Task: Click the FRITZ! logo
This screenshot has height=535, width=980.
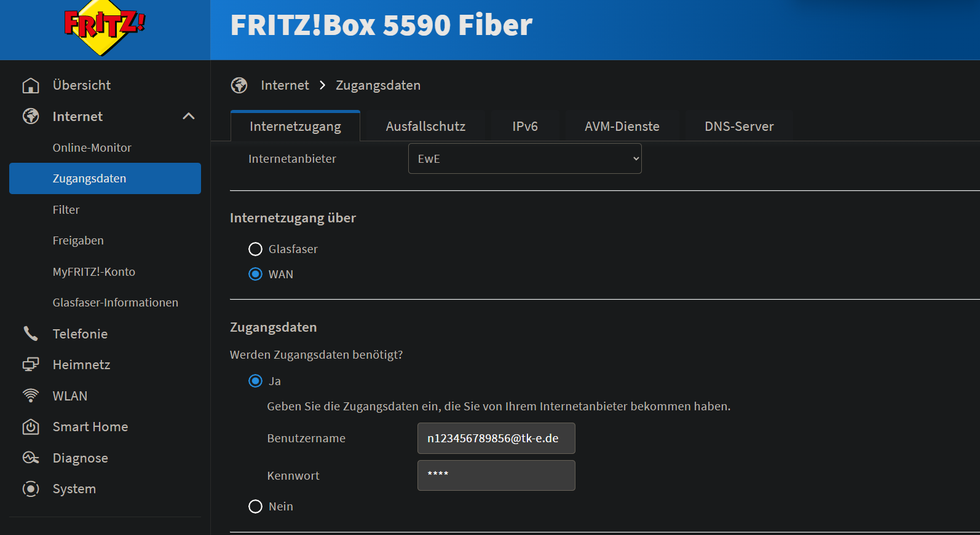Action: 105,28
